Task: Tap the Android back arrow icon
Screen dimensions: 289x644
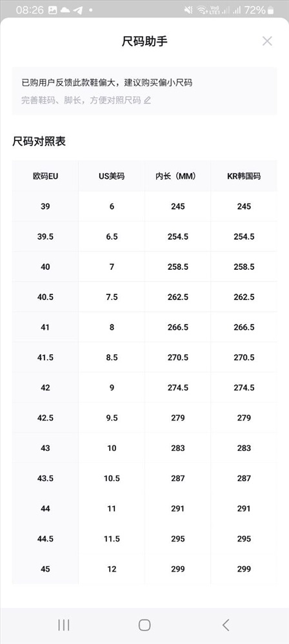Action: 225,625
